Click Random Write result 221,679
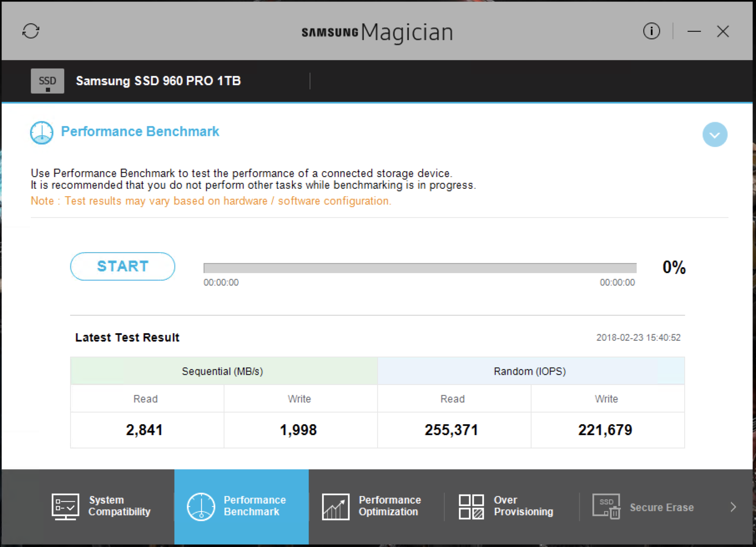Viewport: 756px width, 547px height. (605, 430)
